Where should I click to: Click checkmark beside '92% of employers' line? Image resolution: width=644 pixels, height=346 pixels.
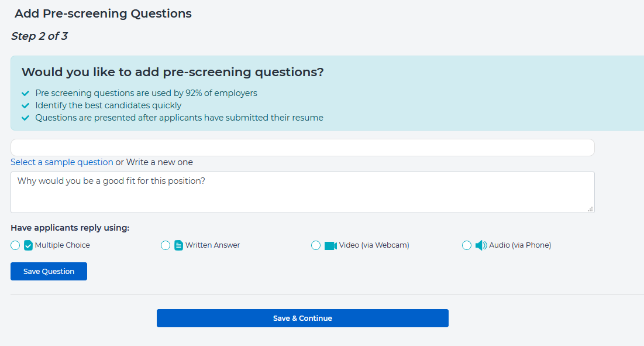(25, 93)
